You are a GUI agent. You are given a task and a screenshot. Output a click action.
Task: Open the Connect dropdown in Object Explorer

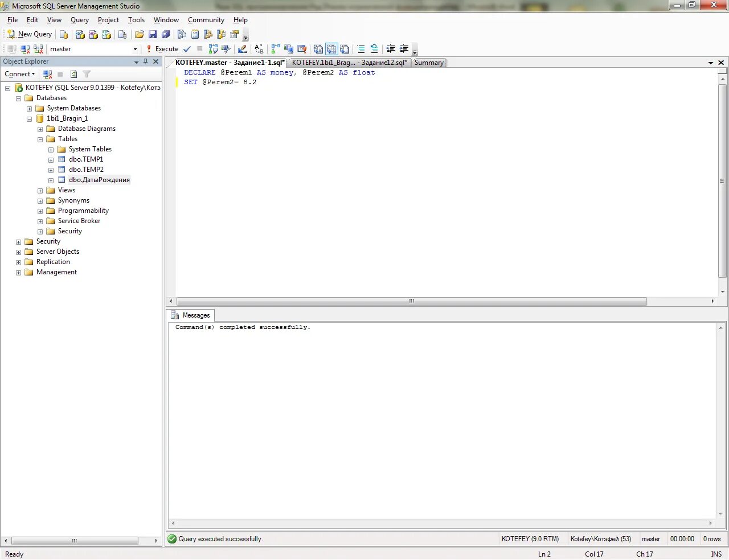(x=20, y=74)
